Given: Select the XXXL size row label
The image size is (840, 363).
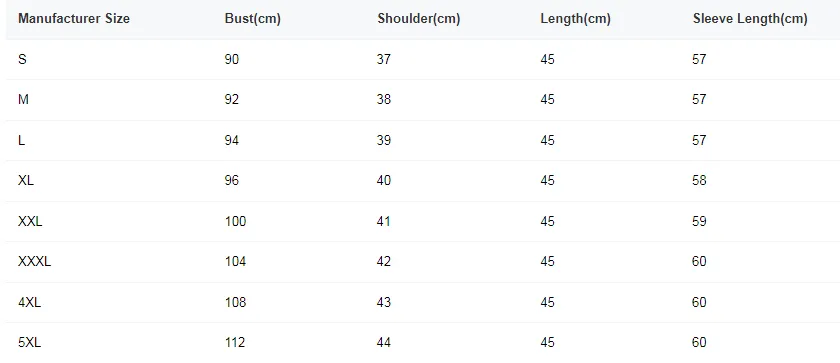Looking at the screenshot, I should click(x=34, y=261).
